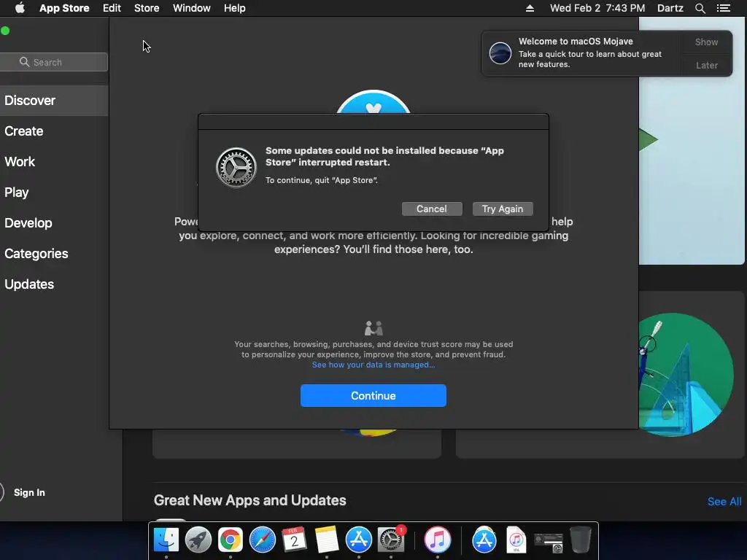The image size is (747, 560).
Task: Click the date and time in menu bar
Action: pyautogui.click(x=597, y=8)
